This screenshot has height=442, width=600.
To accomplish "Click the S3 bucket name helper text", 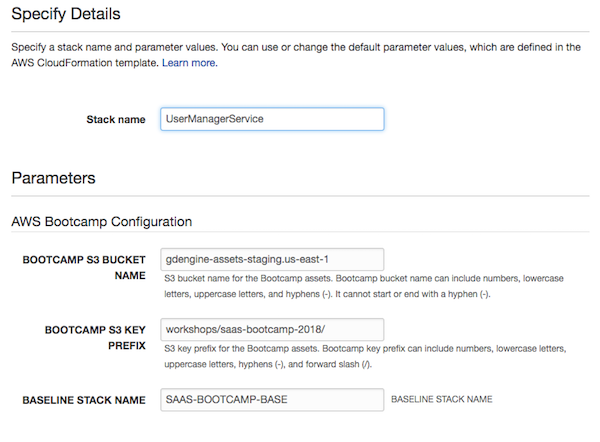I will (x=364, y=286).
